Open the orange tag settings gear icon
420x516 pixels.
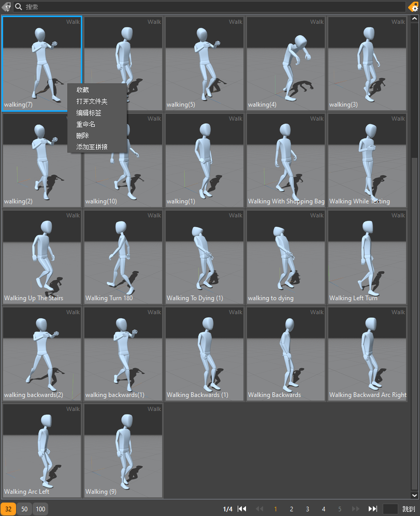point(413,7)
